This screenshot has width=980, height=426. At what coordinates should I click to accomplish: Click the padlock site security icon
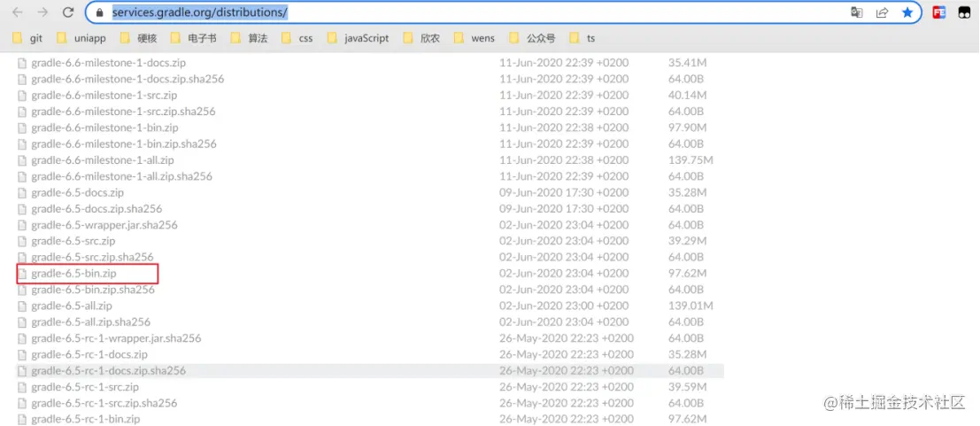(99, 12)
